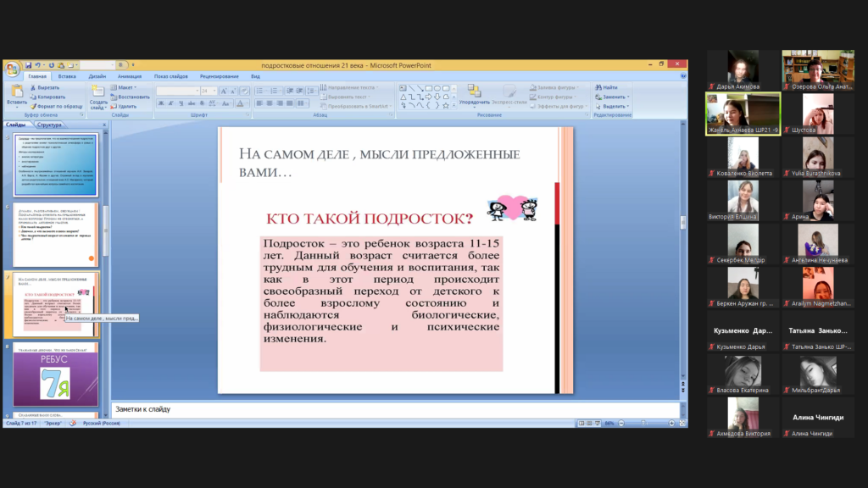Click the Redo icon in quick toolbar
The width and height of the screenshot is (868, 488).
tap(52, 65)
